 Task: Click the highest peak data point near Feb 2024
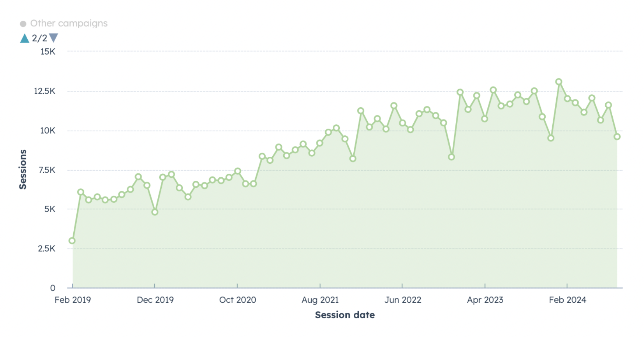(x=559, y=82)
